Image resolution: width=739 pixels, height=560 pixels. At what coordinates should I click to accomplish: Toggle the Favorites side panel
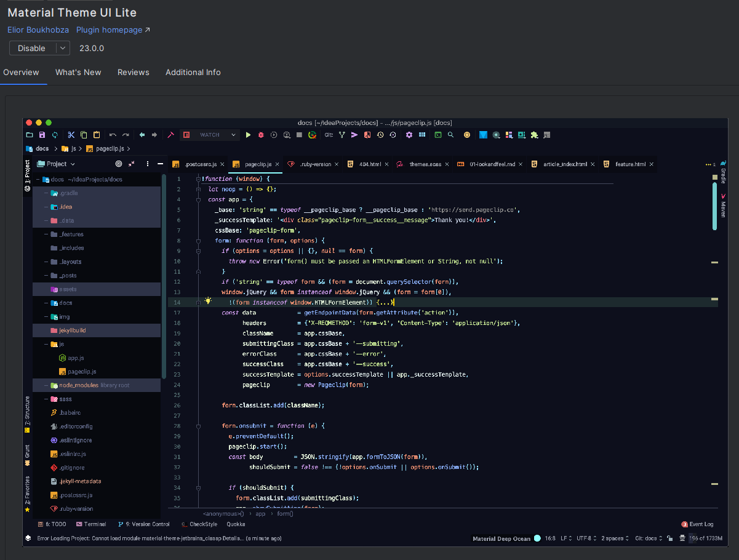coord(27,495)
